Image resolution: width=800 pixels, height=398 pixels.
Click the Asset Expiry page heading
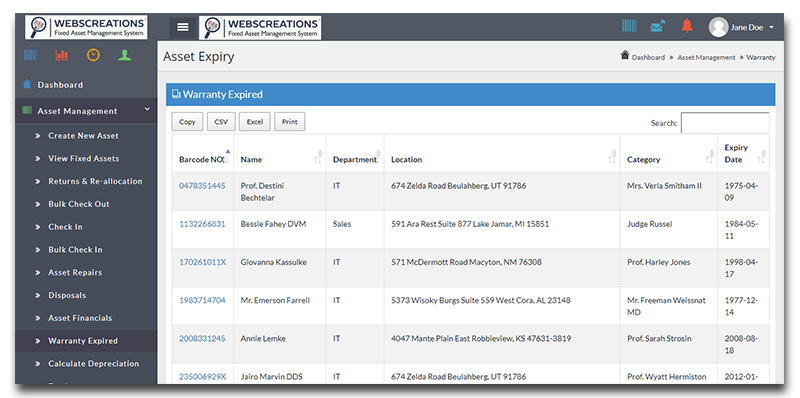tap(198, 57)
